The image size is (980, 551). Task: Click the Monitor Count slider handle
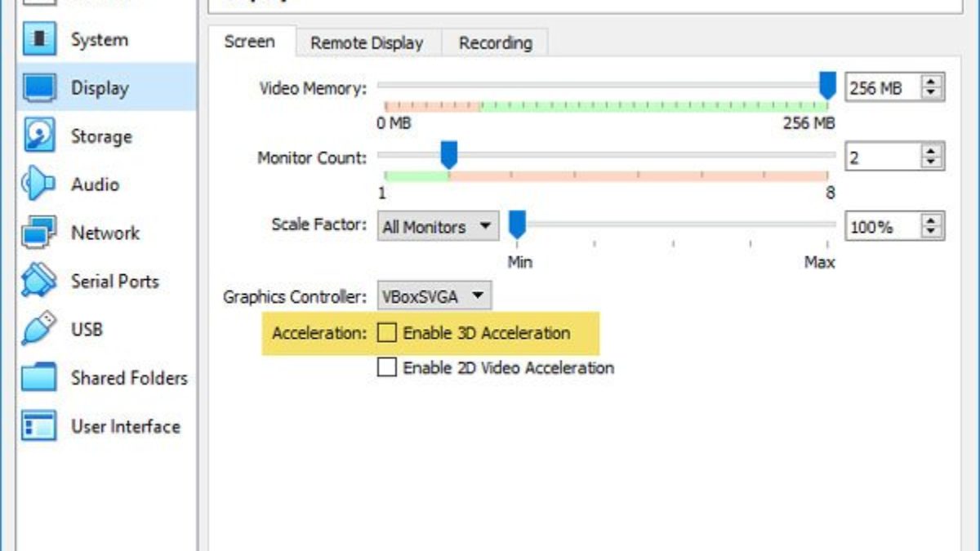tap(448, 153)
